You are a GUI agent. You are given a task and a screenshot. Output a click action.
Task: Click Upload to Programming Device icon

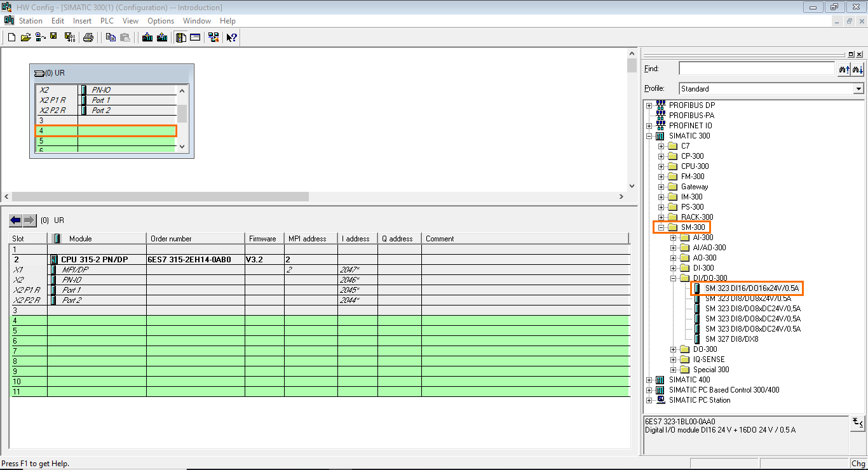click(162, 37)
